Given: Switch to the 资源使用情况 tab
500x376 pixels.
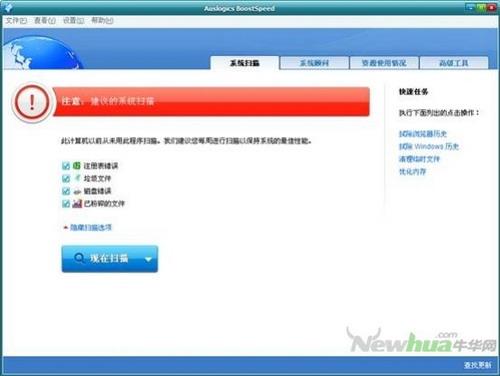Looking at the screenshot, I should coord(384,63).
